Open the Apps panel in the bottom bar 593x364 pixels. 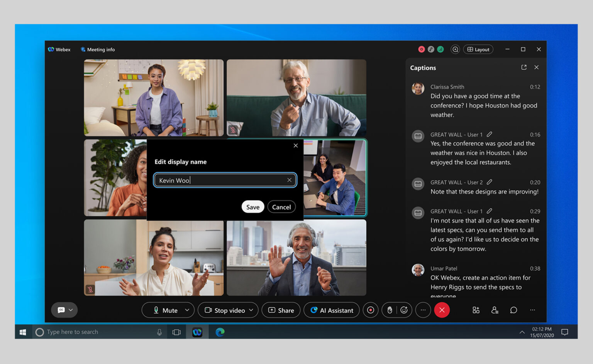pyautogui.click(x=476, y=310)
